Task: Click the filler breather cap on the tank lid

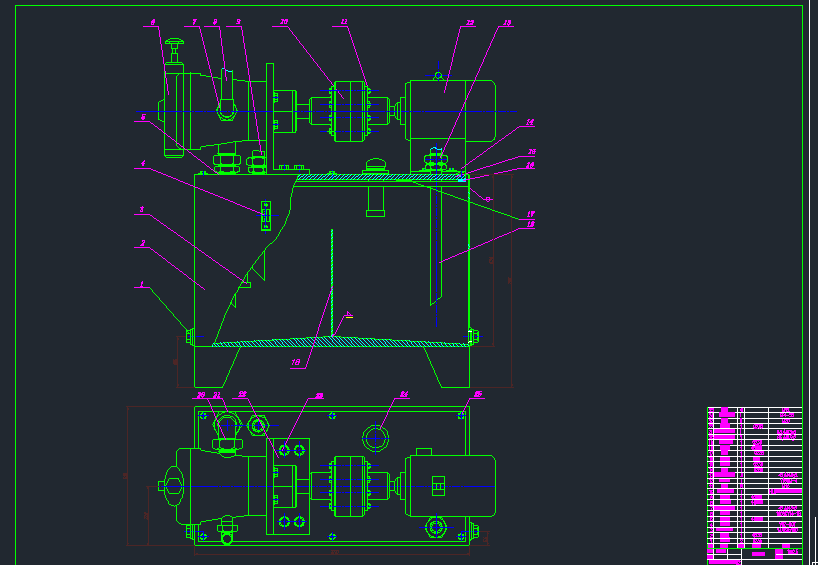Action: coord(375,166)
